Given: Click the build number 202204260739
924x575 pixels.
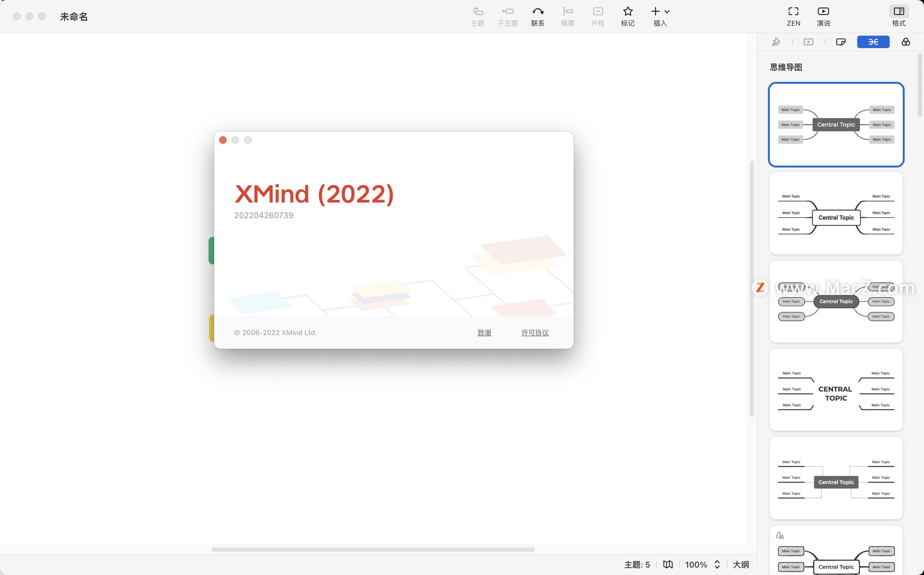Looking at the screenshot, I should coord(264,215).
